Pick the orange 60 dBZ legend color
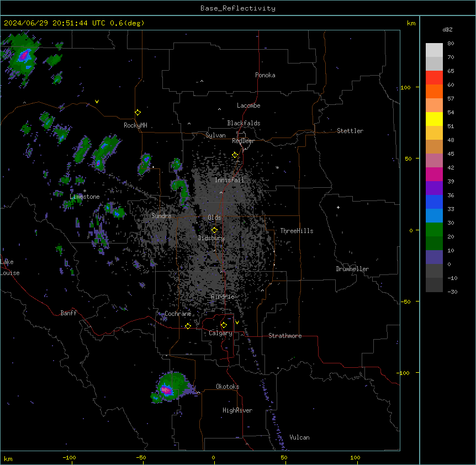 click(434, 91)
